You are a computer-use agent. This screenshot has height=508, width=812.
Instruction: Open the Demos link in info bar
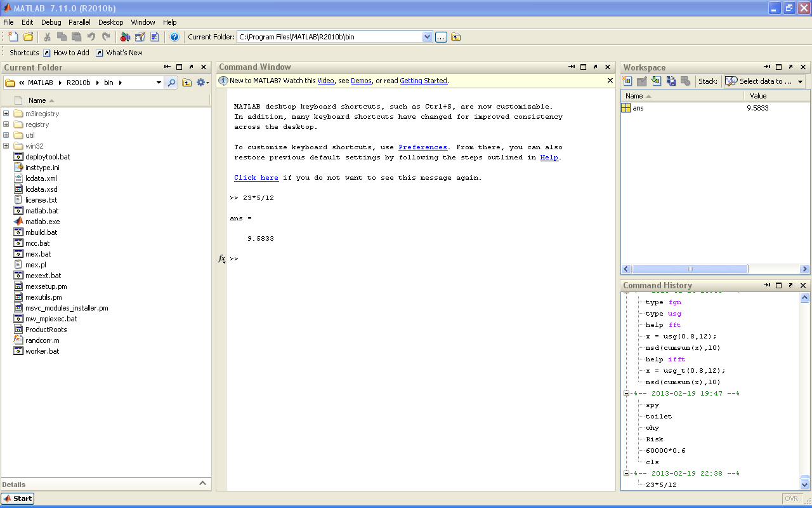[361, 81]
